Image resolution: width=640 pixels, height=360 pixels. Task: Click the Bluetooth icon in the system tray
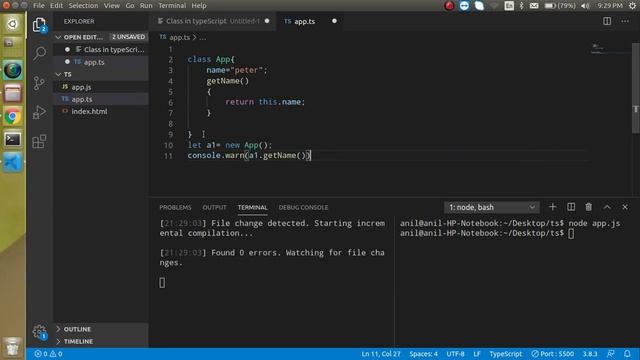click(x=521, y=6)
